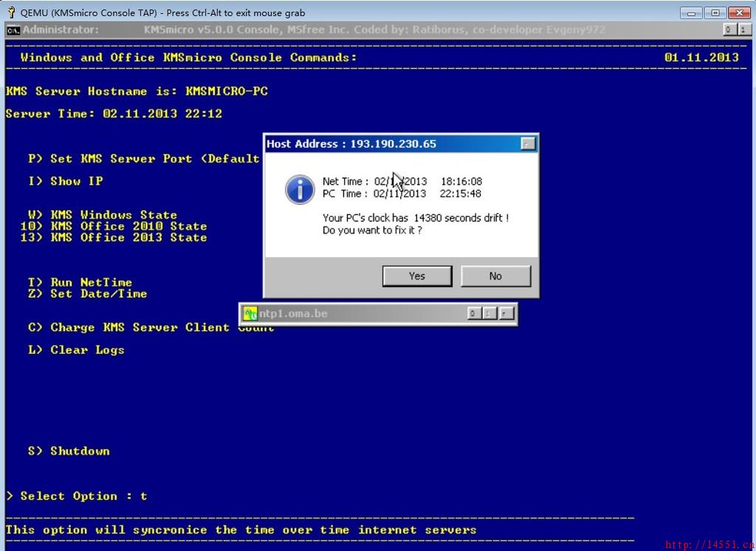Click the QEMU key icon in title bar
756x551 pixels.
[11, 13]
